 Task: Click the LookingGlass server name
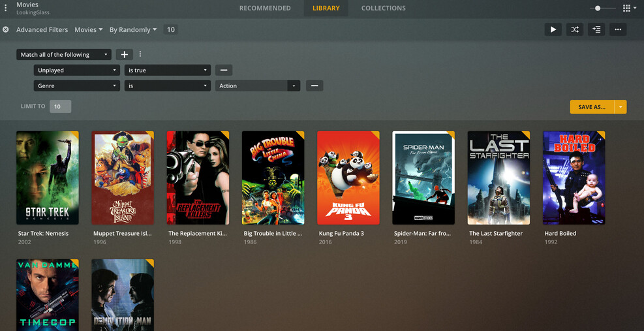33,13
